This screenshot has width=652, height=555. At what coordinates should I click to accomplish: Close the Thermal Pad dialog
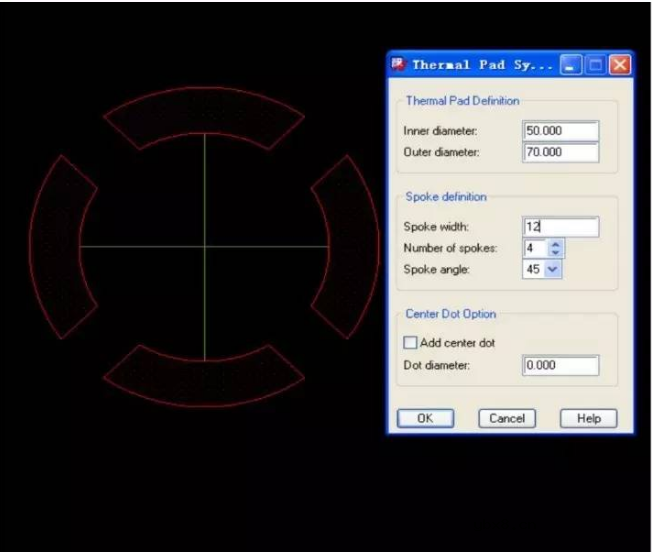pyautogui.click(x=620, y=66)
